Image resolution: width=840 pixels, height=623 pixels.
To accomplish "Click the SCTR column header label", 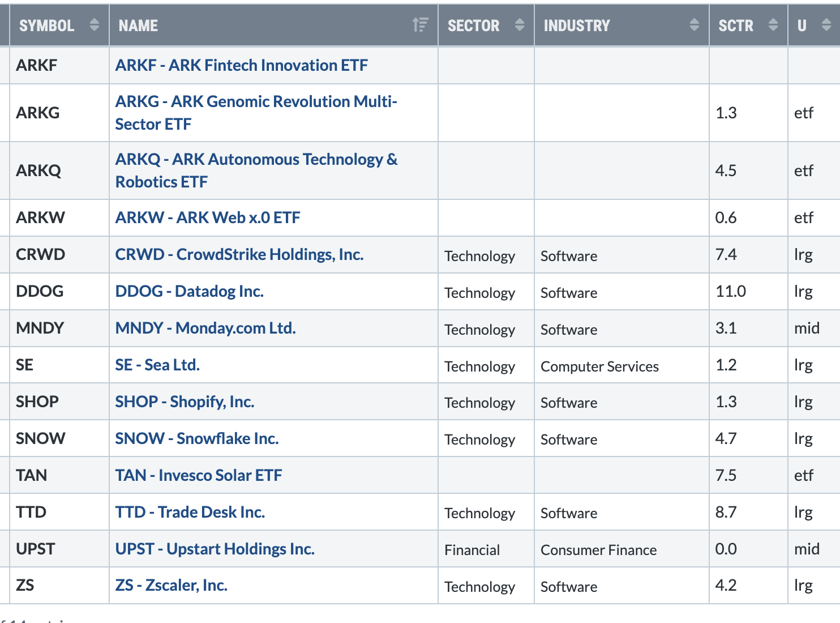I will click(x=736, y=25).
